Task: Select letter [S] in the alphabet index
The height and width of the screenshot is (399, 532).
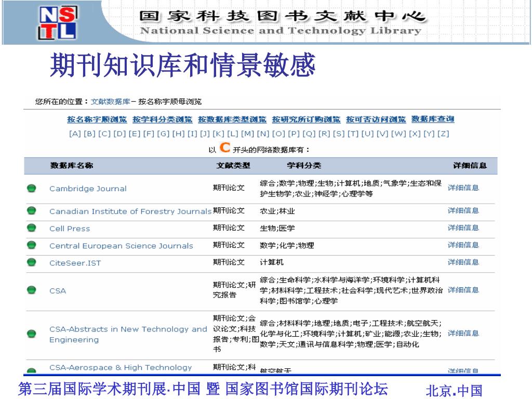Action: click(339, 134)
